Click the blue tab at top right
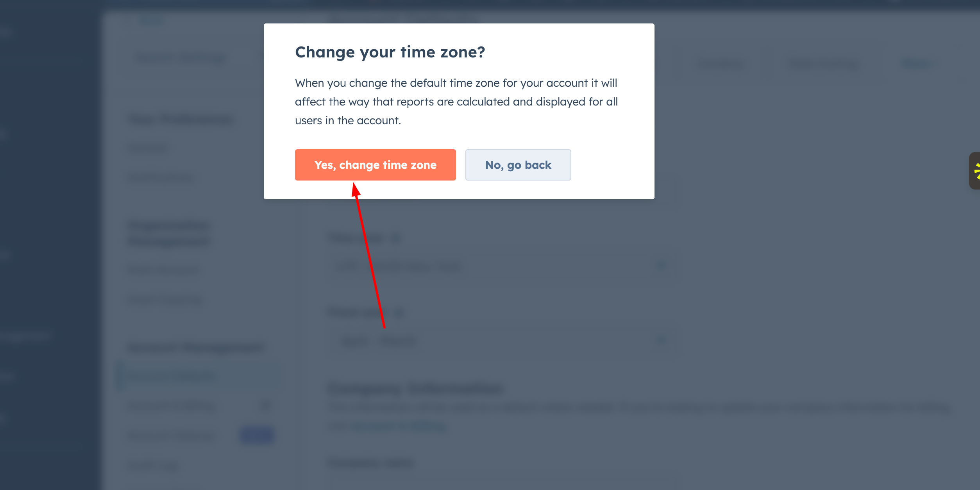The width and height of the screenshot is (980, 490). point(916,64)
